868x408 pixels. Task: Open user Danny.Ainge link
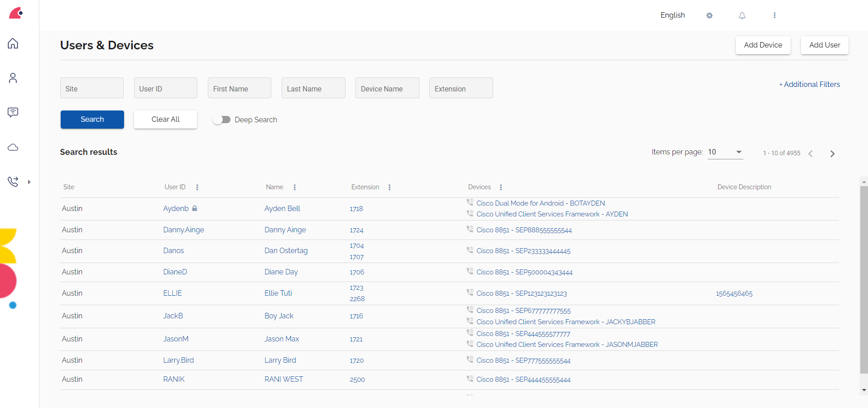183,230
